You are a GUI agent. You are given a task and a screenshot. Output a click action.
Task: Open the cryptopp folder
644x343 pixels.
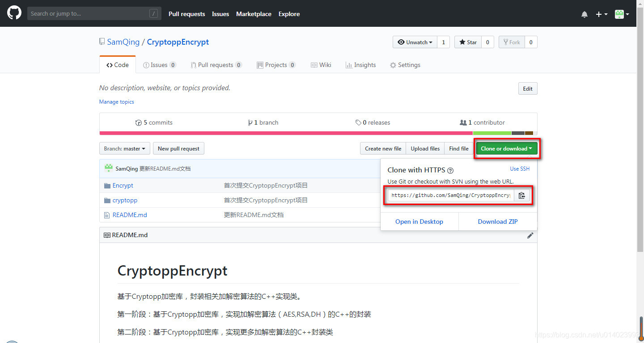tap(125, 200)
